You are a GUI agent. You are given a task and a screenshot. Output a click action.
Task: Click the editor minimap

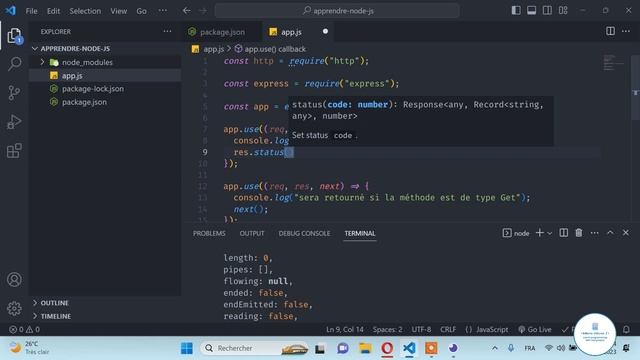614,62
